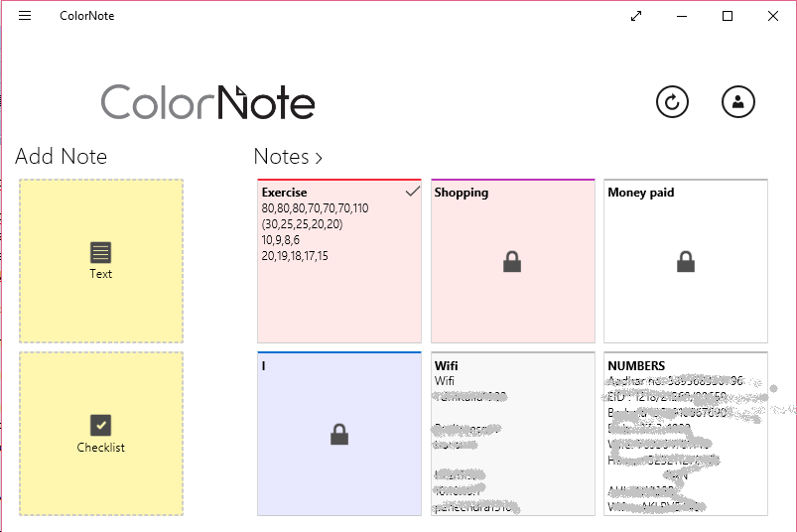
Task: Add a new yellow Checklist note
Action: pyautogui.click(x=101, y=434)
